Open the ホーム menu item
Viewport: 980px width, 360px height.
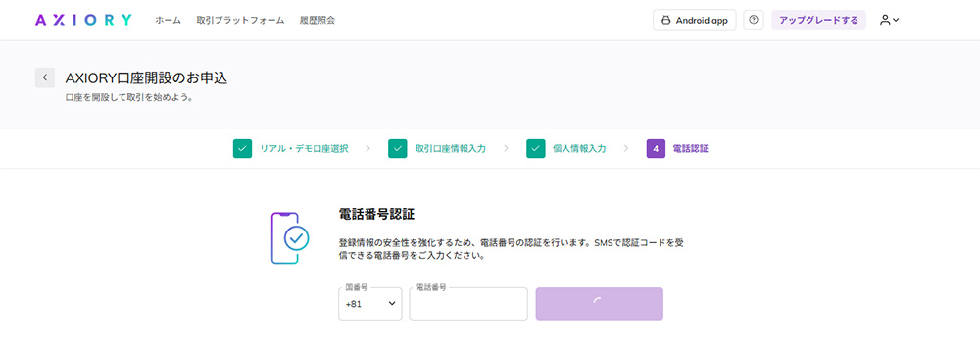[x=169, y=20]
